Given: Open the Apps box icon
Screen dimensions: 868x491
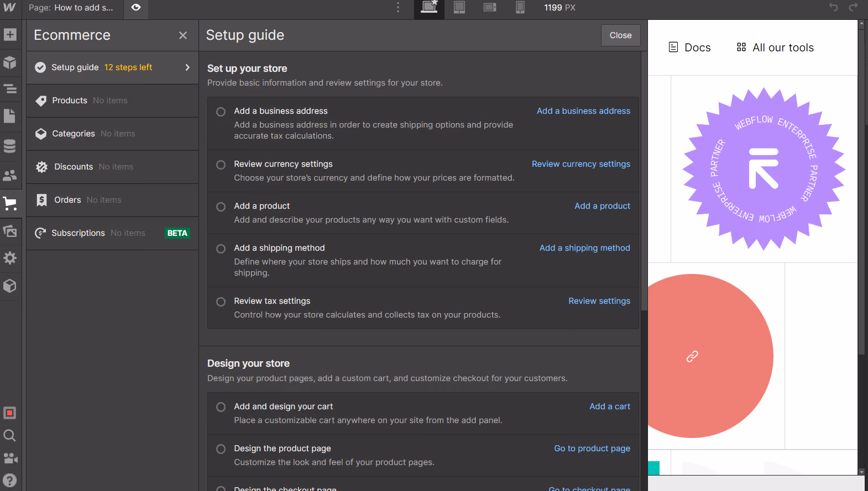Looking at the screenshot, I should pos(10,286).
